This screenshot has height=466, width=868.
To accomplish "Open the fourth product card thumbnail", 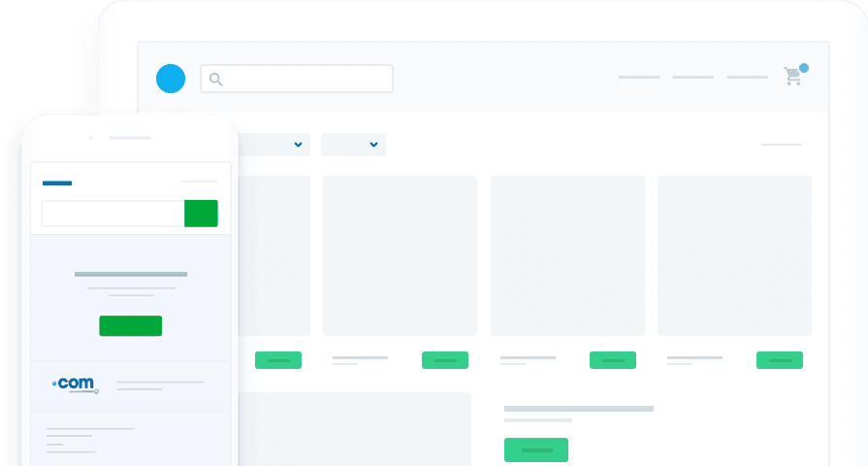I will [734, 255].
